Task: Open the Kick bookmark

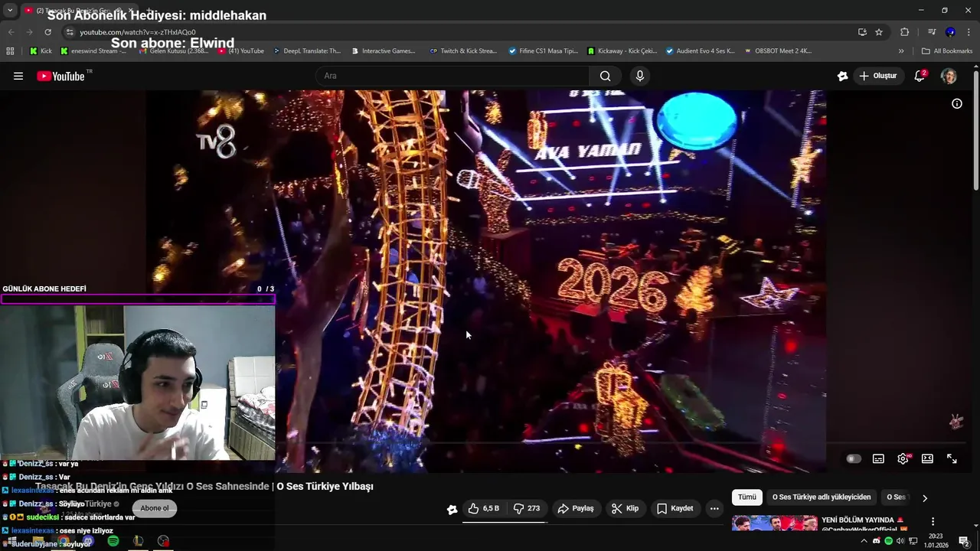Action: pyautogui.click(x=41, y=51)
